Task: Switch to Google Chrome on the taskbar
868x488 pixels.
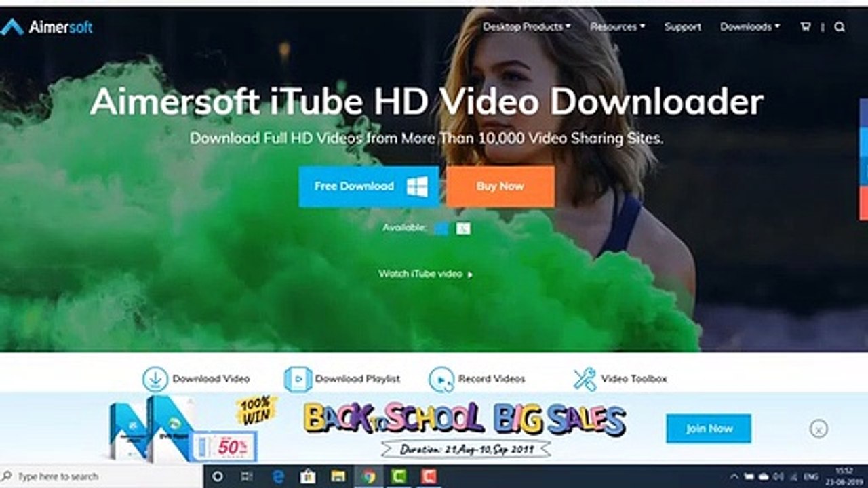Action: tap(368, 476)
